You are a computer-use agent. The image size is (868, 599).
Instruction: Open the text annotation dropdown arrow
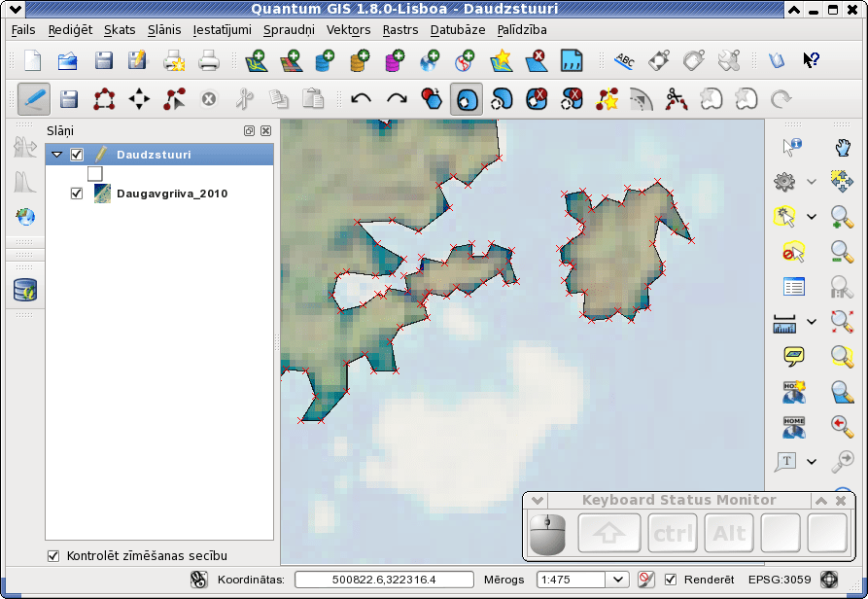tap(812, 461)
